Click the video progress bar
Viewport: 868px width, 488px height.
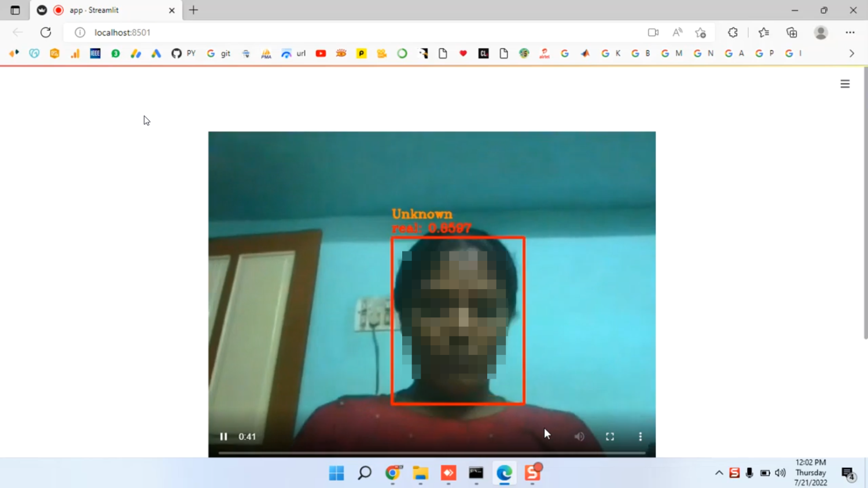click(x=432, y=453)
